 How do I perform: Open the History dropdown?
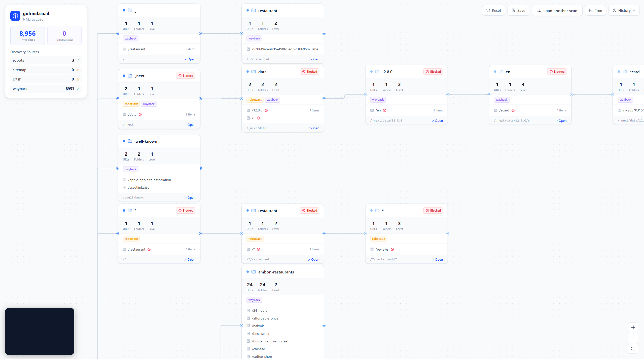coord(624,10)
